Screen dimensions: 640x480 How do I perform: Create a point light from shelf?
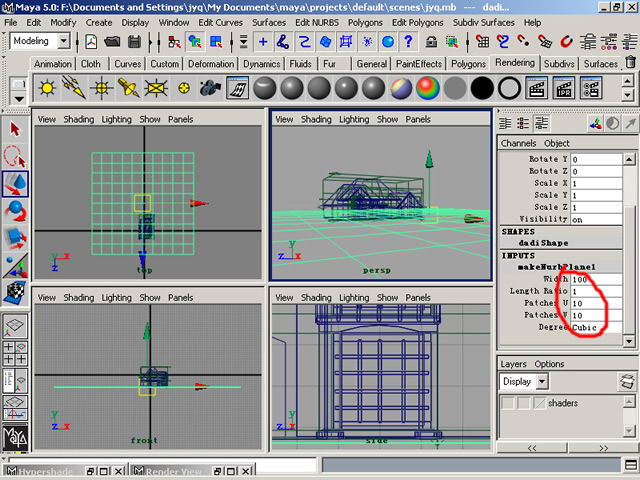(x=101, y=88)
